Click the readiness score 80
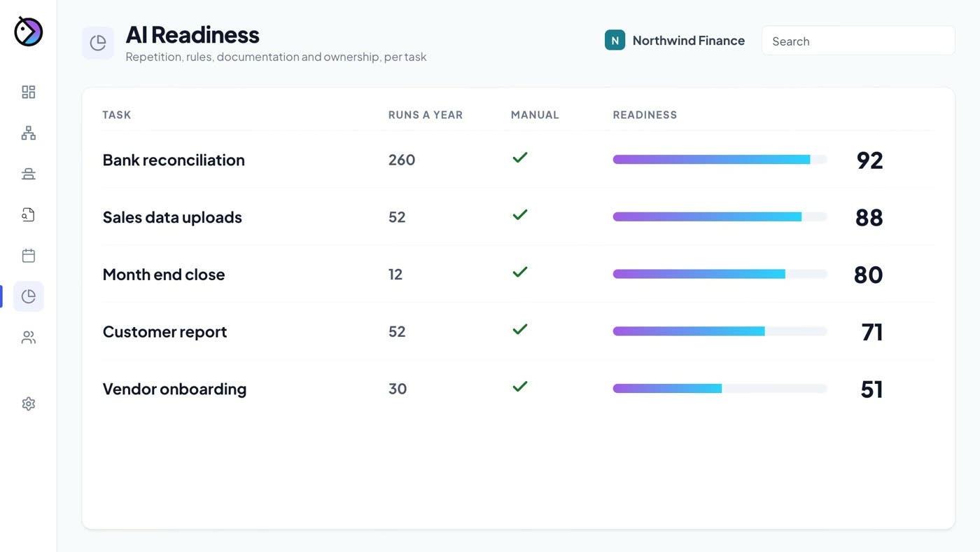980x552 pixels. (868, 275)
